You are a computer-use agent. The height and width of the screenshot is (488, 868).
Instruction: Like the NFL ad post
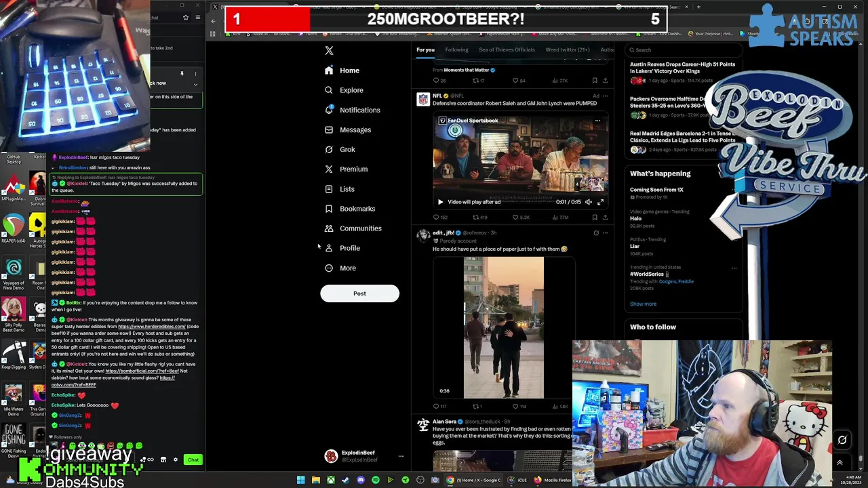pos(520,218)
